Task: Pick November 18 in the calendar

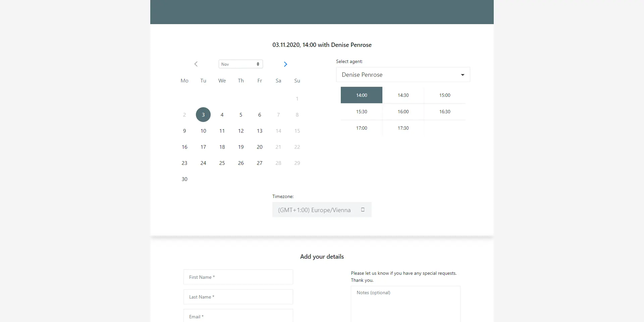Action: [222, 147]
